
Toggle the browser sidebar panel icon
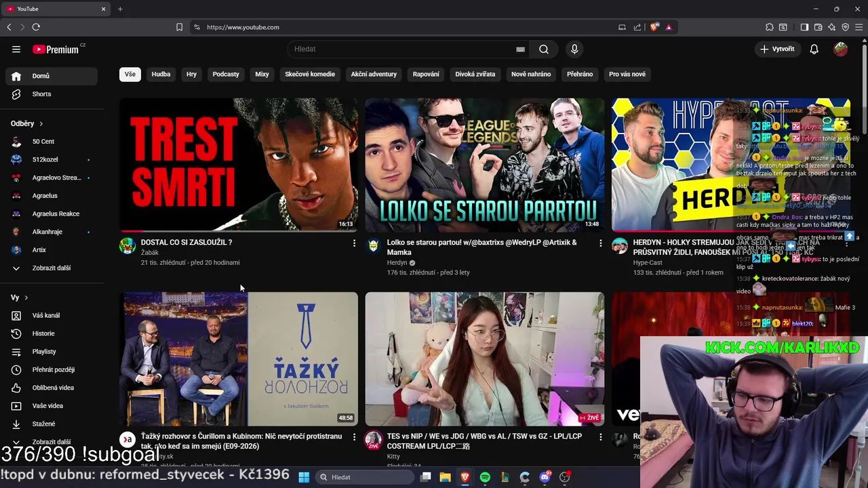click(804, 27)
